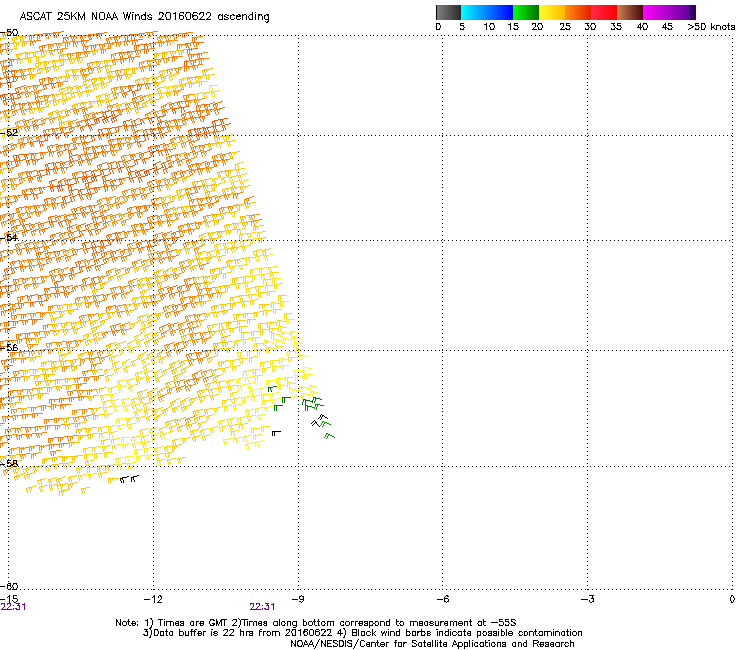This screenshot has height=650, width=740.
Task: Click the '-52' latitude axis label
Action: pos(9,133)
